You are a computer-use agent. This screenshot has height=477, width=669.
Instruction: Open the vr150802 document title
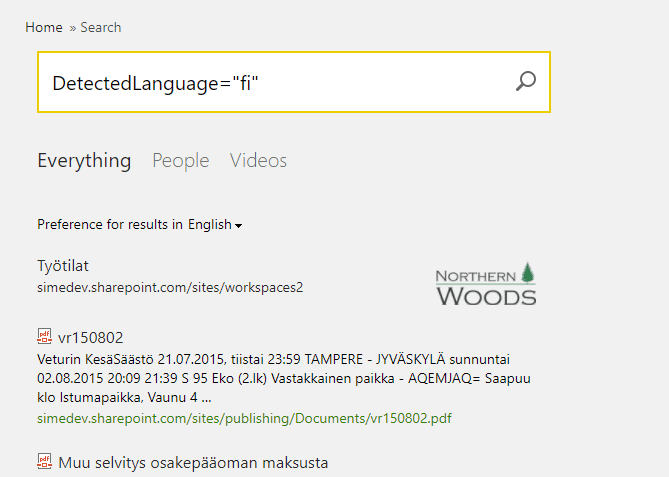pyautogui.click(x=91, y=338)
